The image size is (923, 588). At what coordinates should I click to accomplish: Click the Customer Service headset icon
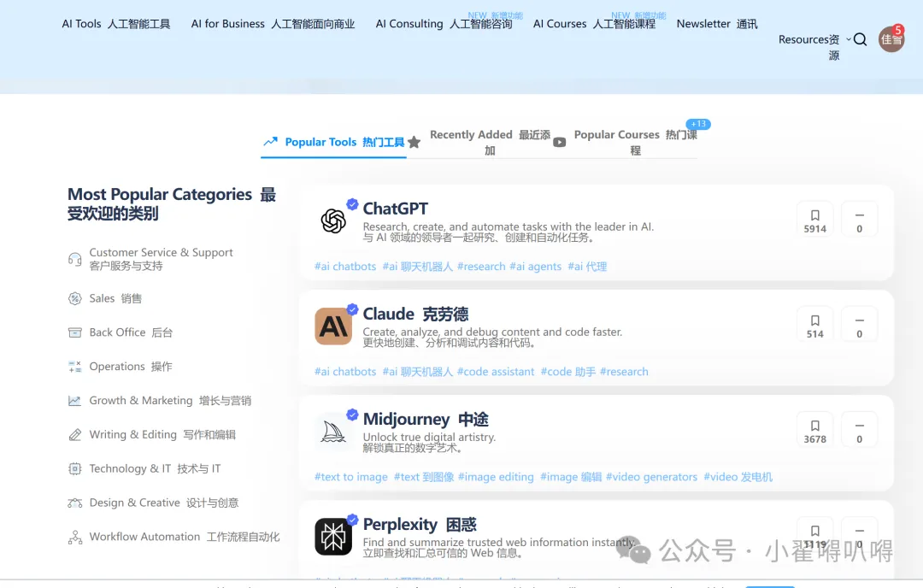[x=75, y=259]
